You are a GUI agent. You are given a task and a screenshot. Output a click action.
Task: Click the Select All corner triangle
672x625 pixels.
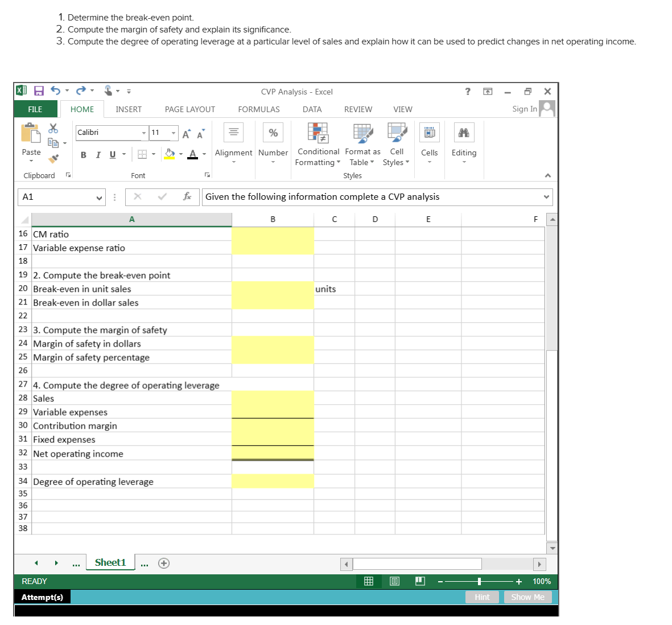[24, 220]
